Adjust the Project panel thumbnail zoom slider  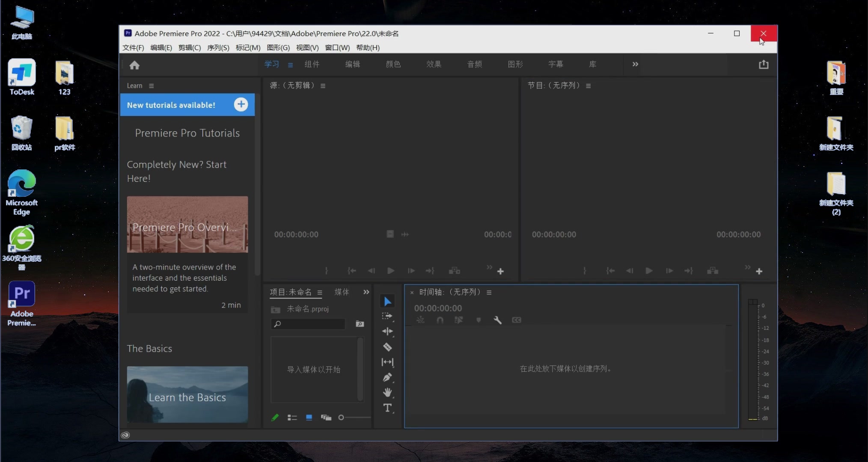coord(354,418)
